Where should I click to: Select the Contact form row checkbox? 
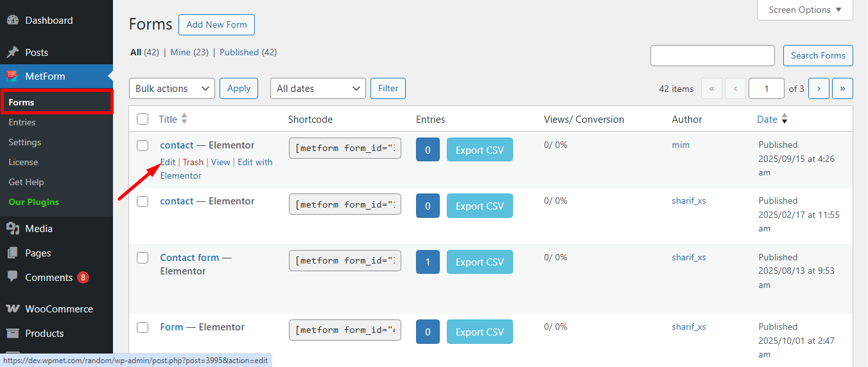(x=143, y=258)
